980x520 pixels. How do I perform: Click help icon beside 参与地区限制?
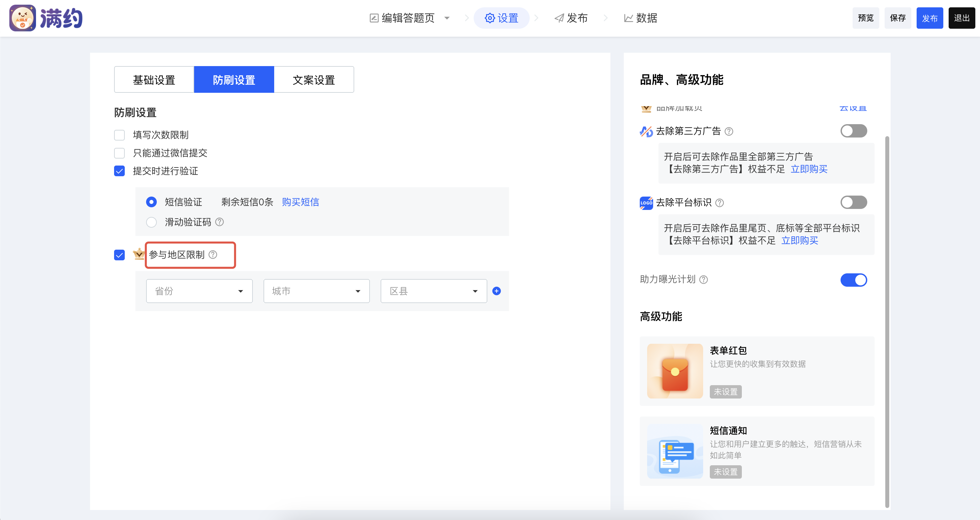tap(213, 255)
